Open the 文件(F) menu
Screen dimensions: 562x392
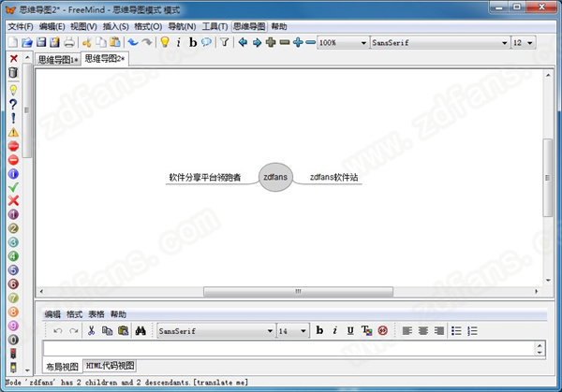(x=21, y=26)
